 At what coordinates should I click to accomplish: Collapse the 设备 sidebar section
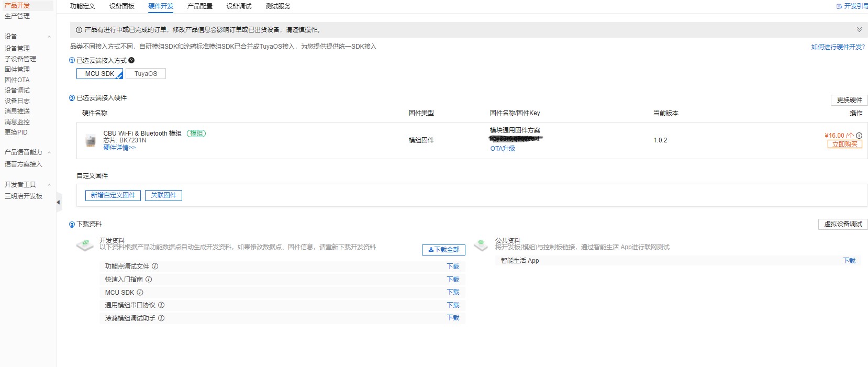pyautogui.click(x=49, y=37)
